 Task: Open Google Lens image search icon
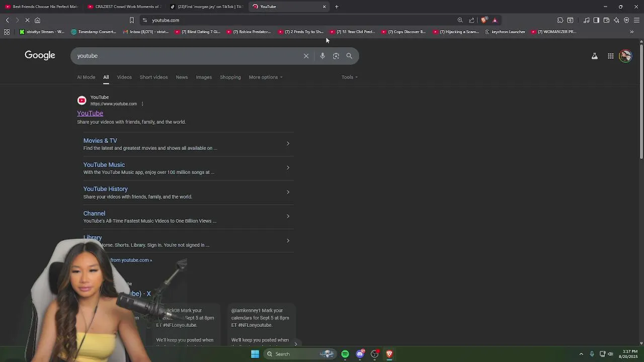pyautogui.click(x=336, y=56)
